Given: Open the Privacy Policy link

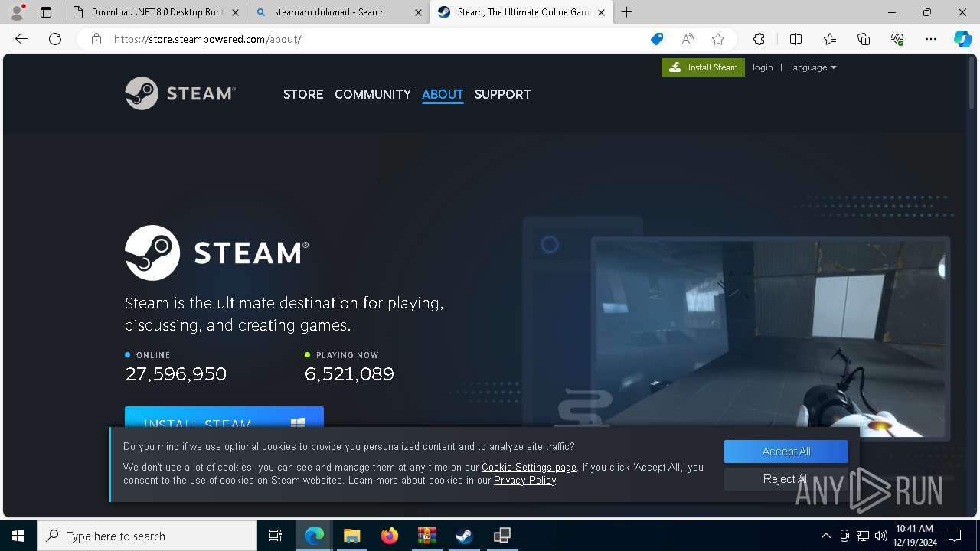Looking at the screenshot, I should click(524, 480).
